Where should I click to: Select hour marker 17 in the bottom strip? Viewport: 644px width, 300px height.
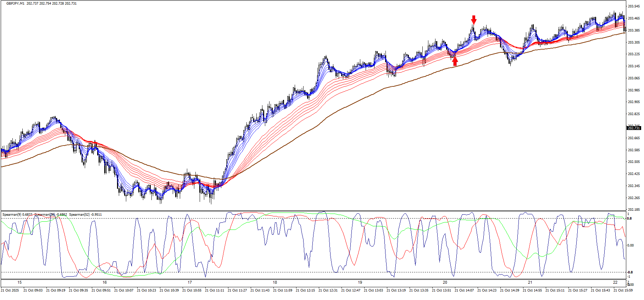[x=190, y=283]
